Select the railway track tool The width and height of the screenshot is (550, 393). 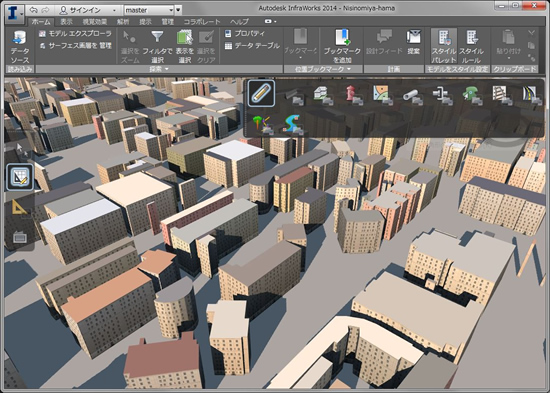pyautogui.click(x=502, y=95)
